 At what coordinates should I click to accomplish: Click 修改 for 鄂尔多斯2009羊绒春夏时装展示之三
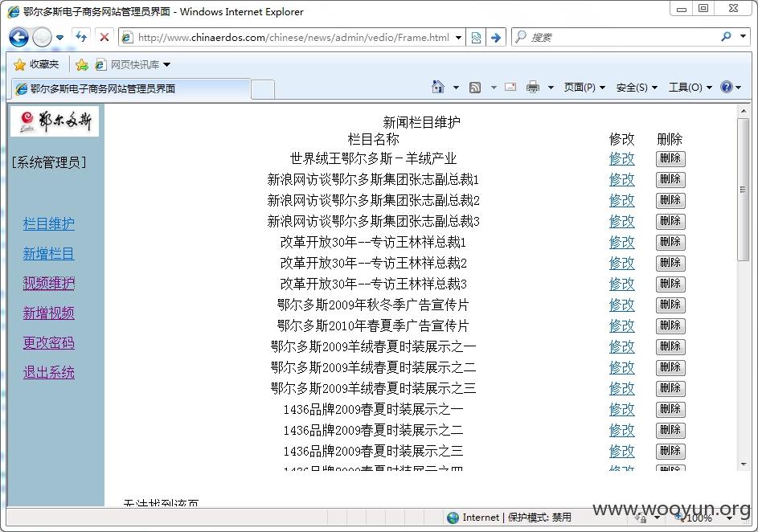(x=621, y=388)
